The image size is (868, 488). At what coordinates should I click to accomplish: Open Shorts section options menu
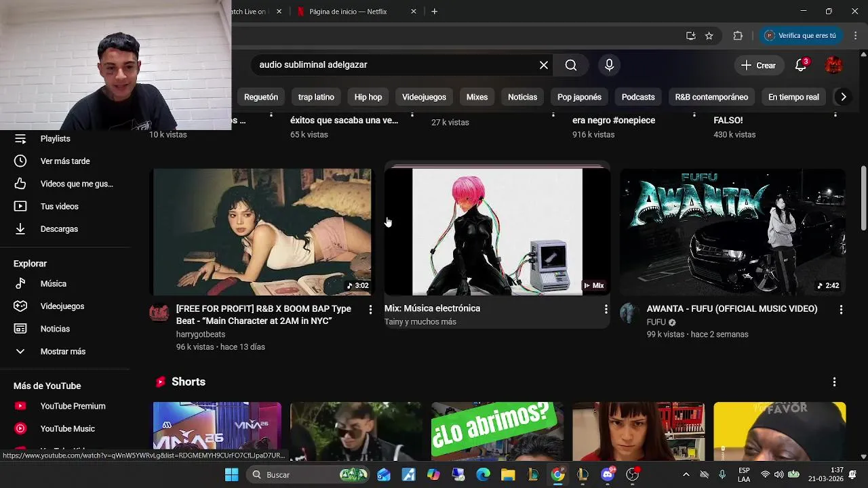[834, 382]
